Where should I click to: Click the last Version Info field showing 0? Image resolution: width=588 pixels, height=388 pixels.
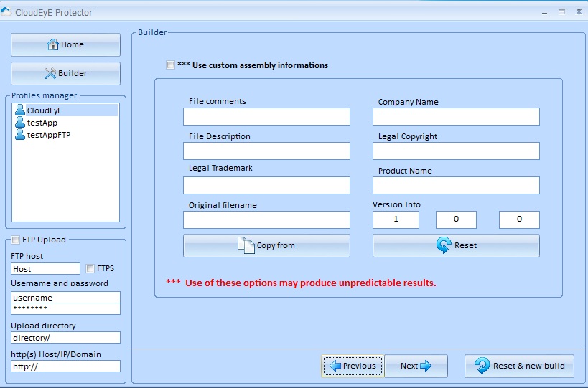point(519,219)
